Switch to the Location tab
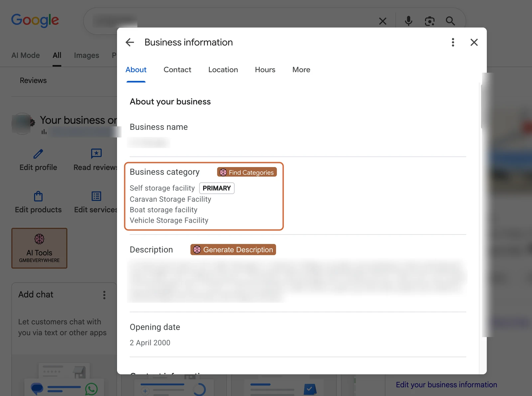The height and width of the screenshot is (396, 532). click(x=223, y=70)
